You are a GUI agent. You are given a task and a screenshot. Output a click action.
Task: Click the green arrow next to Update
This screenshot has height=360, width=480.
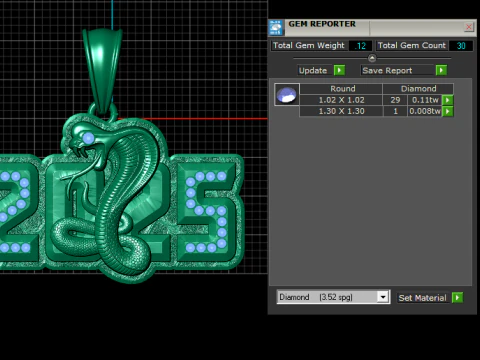(339, 70)
